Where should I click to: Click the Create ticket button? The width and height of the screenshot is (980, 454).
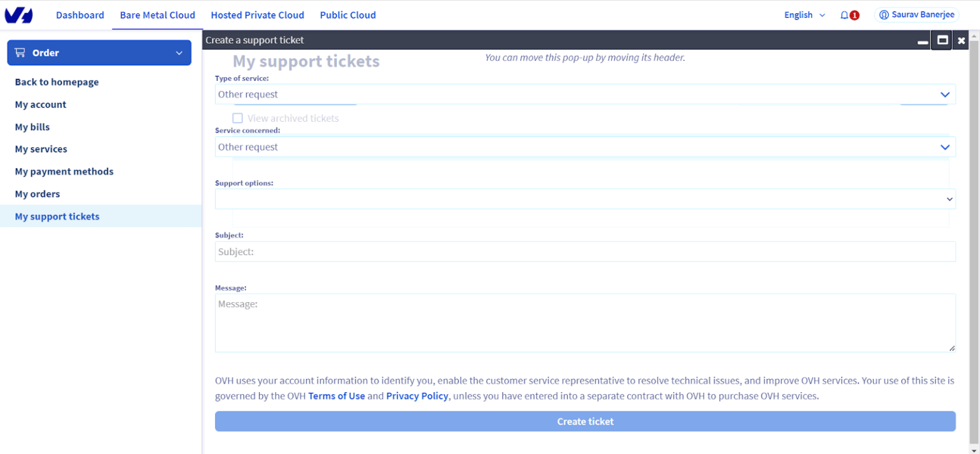(584, 421)
